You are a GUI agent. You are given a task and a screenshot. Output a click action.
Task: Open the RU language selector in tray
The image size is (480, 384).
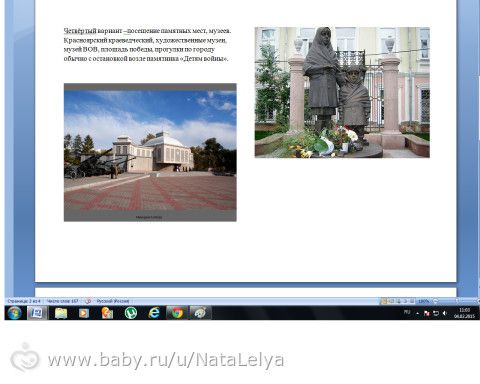tap(407, 313)
